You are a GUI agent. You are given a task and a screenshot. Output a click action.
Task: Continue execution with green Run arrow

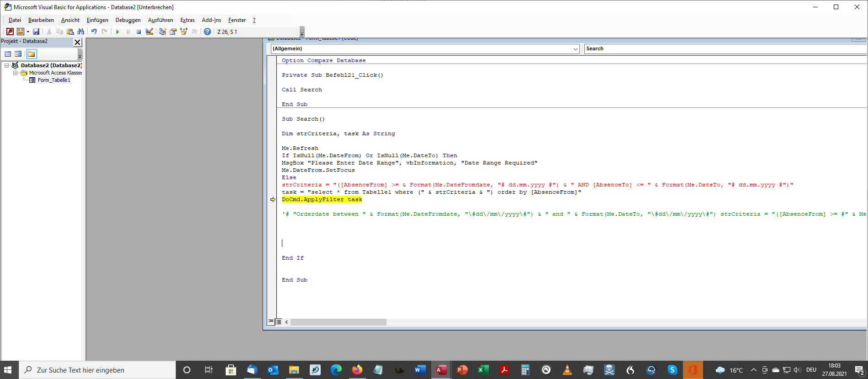click(x=117, y=32)
